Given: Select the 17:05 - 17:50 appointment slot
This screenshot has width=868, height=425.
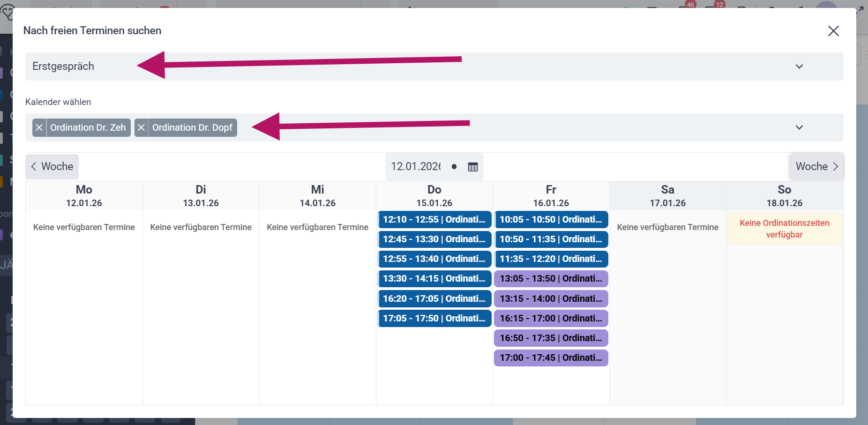Looking at the screenshot, I should pos(434,318).
